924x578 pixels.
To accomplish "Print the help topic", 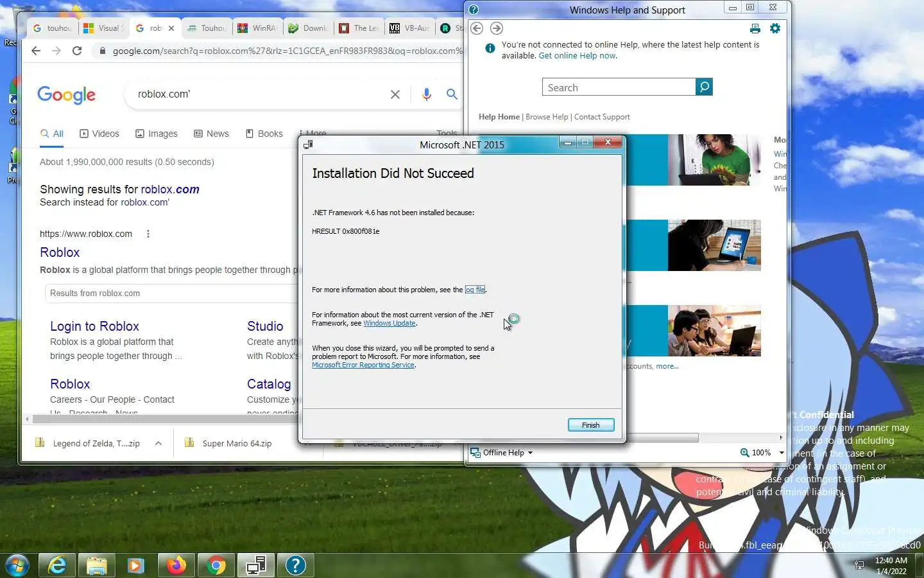I will click(755, 28).
